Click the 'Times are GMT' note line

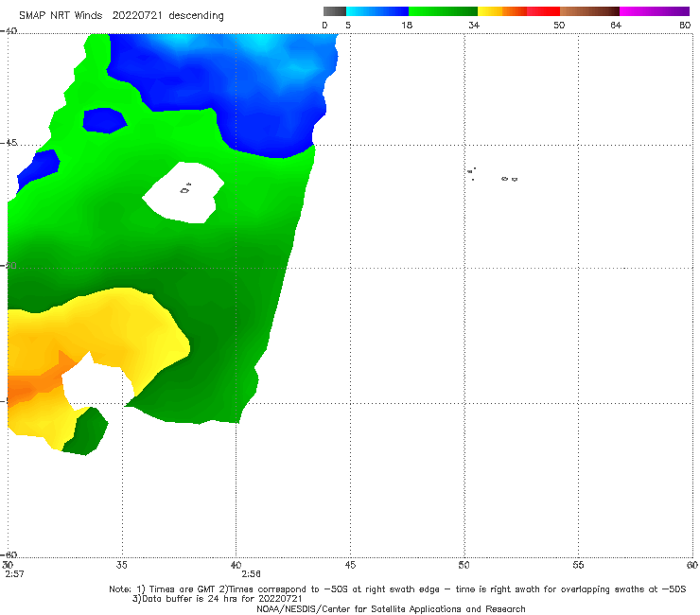point(397,589)
